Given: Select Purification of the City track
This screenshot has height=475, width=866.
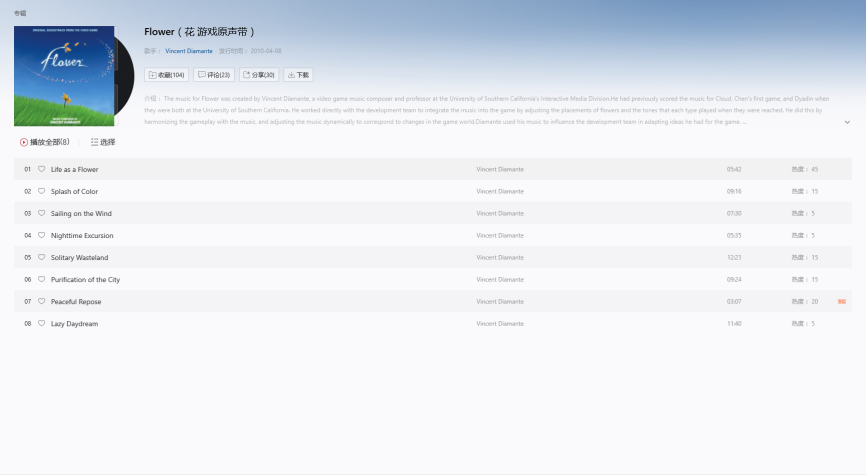Looking at the screenshot, I should tap(85, 279).
